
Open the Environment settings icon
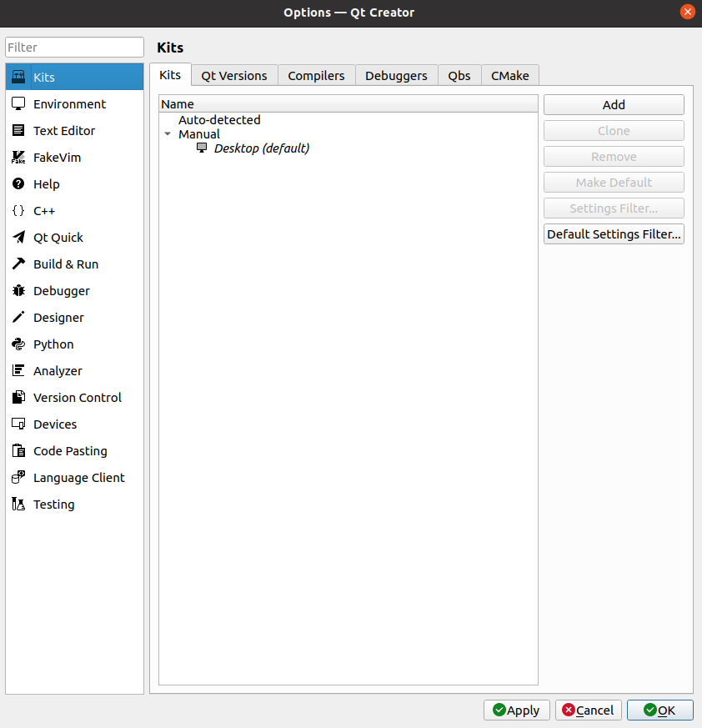pyautogui.click(x=18, y=103)
